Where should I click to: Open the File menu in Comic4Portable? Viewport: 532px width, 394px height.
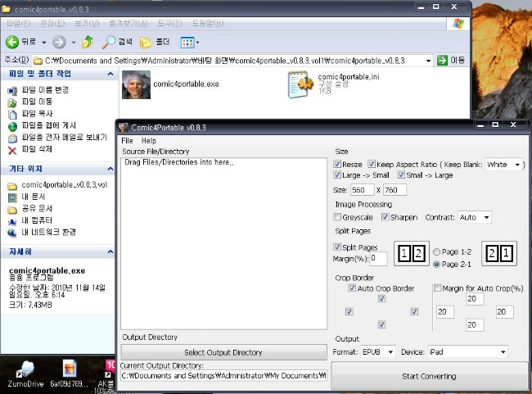[127, 141]
